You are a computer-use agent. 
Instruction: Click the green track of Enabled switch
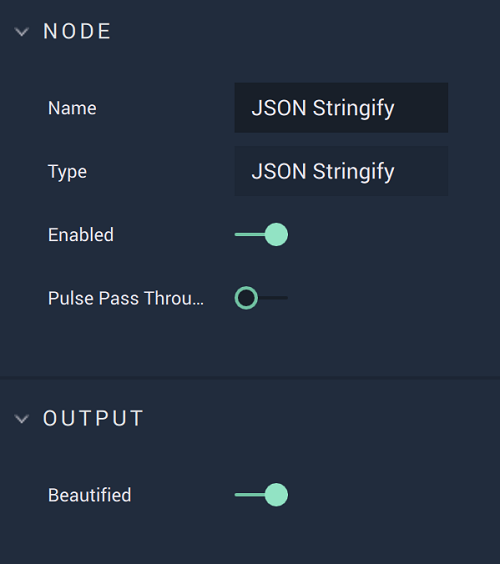(250, 235)
